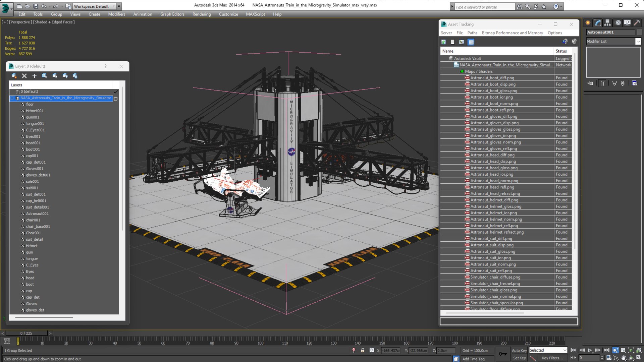Click the object color swatch beside Astronaut001
The height and width of the screenshot is (362, 644).
click(x=639, y=32)
